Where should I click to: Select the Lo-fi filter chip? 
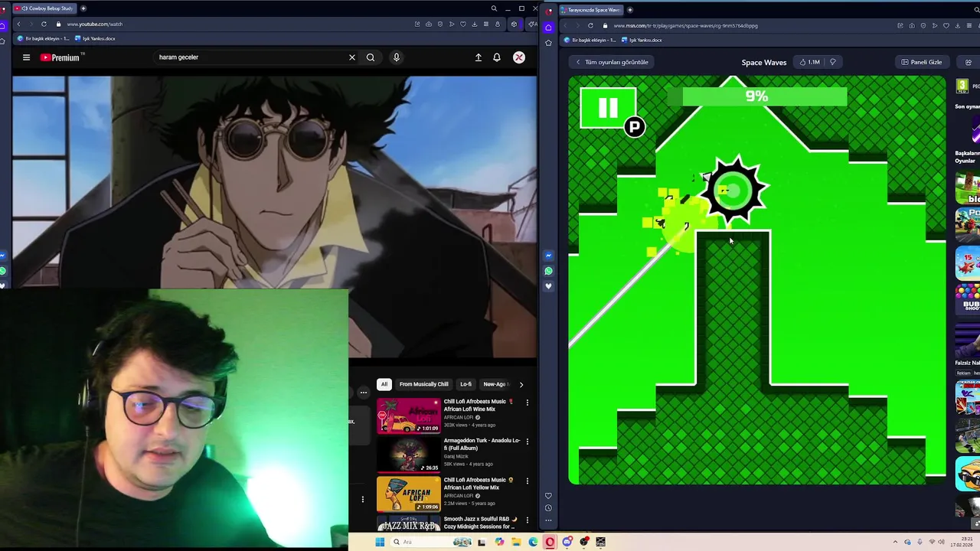pyautogui.click(x=465, y=384)
